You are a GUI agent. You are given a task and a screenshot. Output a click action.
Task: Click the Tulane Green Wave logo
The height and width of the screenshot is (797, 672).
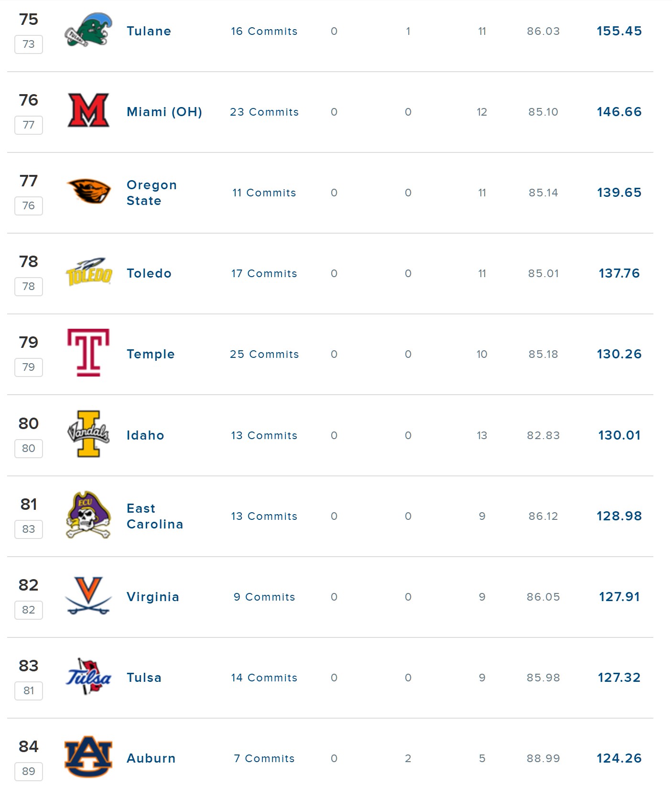click(x=88, y=31)
